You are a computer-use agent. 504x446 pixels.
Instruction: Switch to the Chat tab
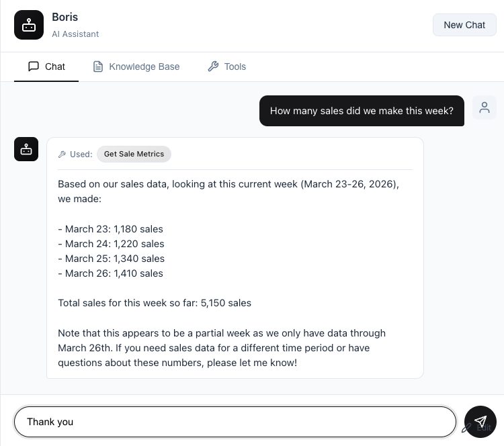46,66
